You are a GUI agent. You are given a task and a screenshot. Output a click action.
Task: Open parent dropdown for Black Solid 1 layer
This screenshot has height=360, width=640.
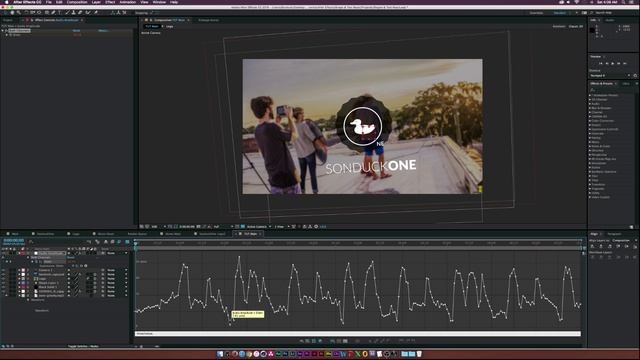pyautogui.click(x=117, y=287)
